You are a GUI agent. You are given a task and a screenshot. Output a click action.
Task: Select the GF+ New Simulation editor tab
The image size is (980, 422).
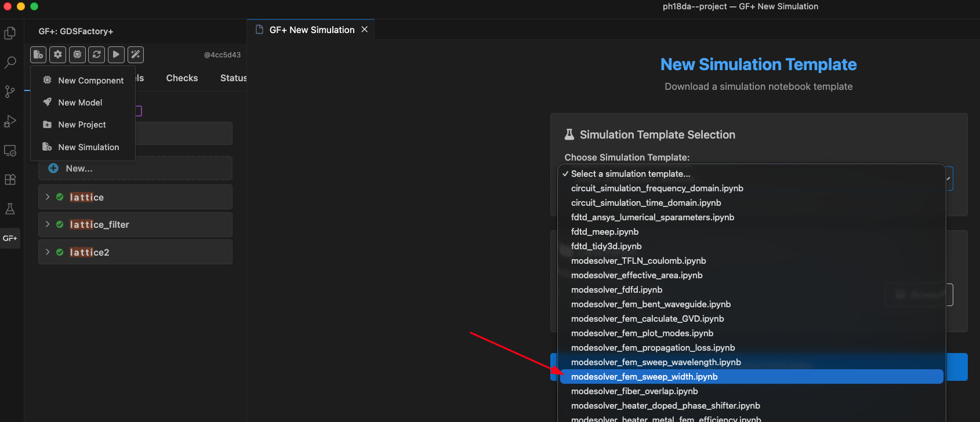(x=312, y=30)
